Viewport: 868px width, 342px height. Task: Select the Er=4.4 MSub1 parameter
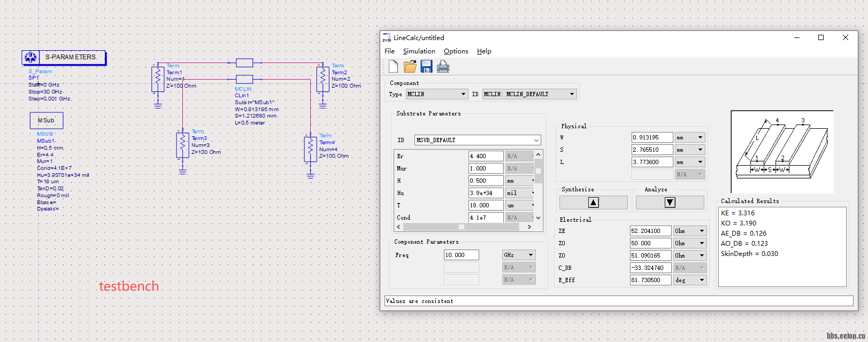tap(45, 154)
